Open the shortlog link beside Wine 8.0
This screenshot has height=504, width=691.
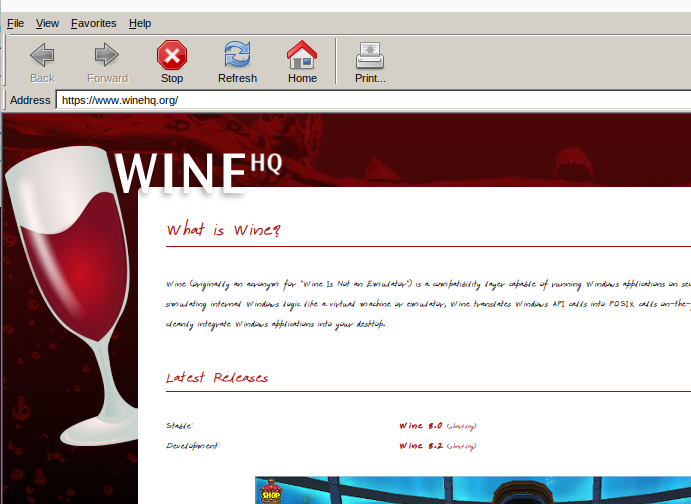[461, 426]
